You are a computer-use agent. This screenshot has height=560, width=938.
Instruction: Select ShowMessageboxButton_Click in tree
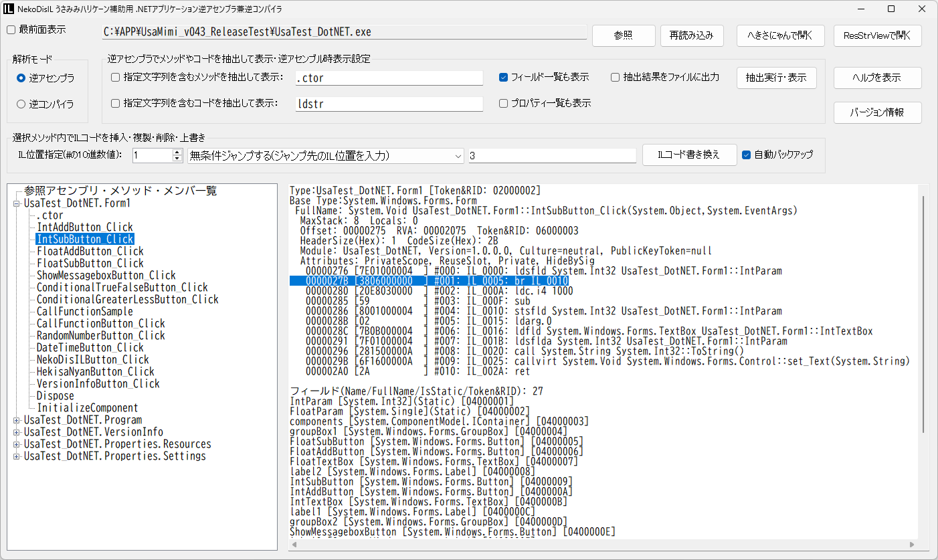[x=106, y=276]
